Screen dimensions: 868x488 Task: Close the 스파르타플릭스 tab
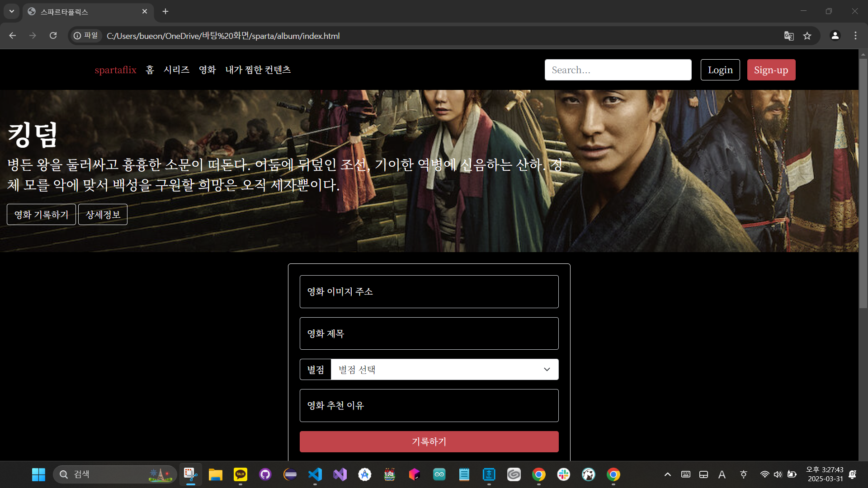point(145,12)
